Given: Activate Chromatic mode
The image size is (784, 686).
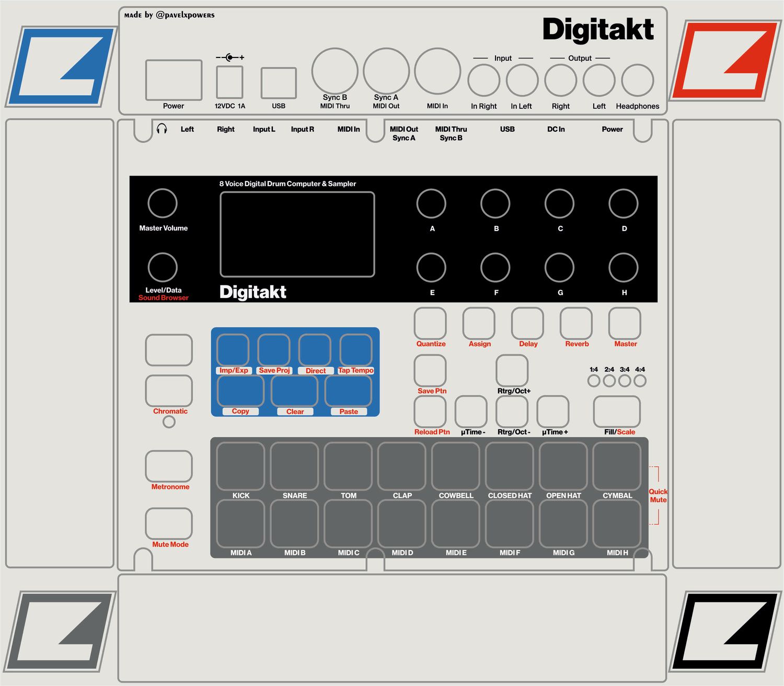Looking at the screenshot, I should [x=169, y=390].
